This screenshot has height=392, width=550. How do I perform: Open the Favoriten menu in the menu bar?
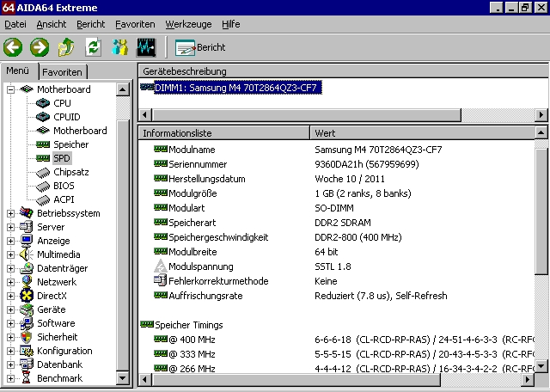135,24
